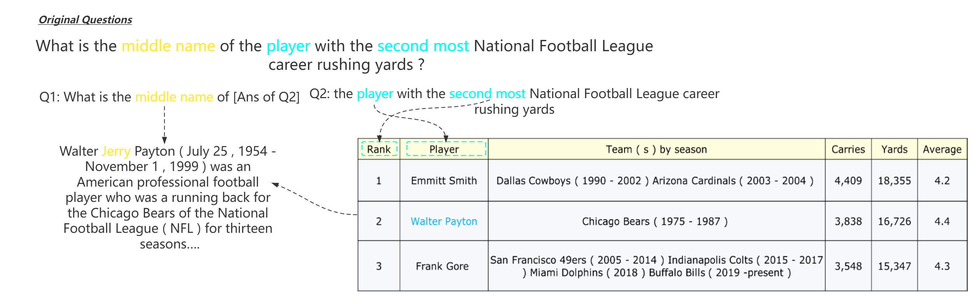The width and height of the screenshot is (980, 304).
Task: Select the 3,548 carries cell
Action: [848, 266]
